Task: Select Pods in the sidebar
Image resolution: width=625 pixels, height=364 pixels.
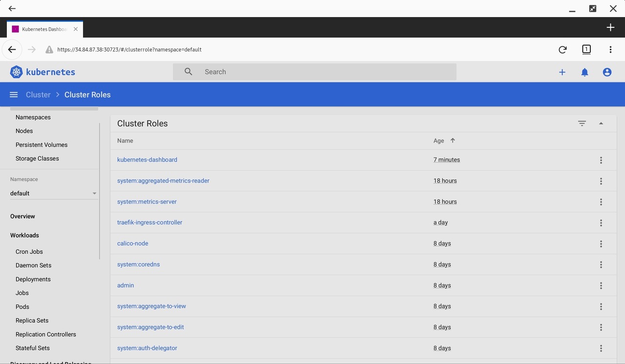Action: click(x=22, y=307)
